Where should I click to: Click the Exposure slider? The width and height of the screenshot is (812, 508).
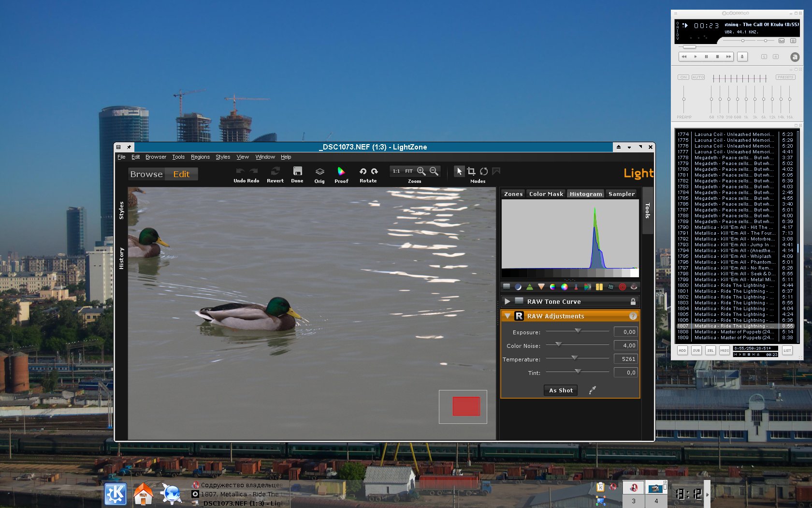point(577,331)
